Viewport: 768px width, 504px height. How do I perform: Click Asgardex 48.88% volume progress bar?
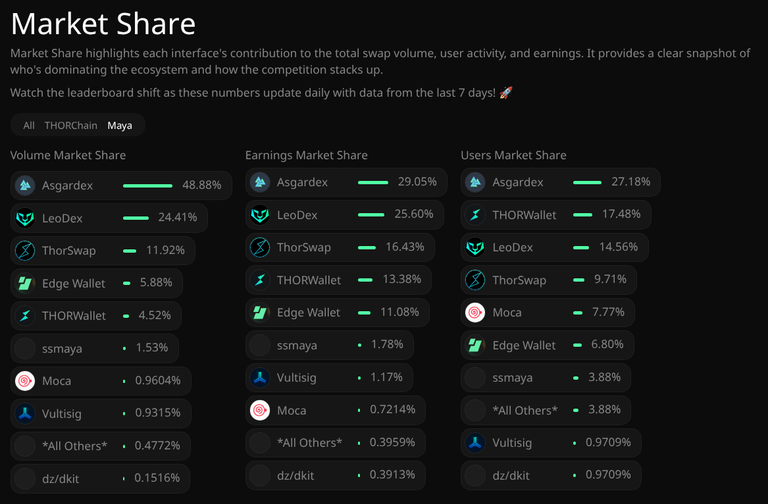[x=147, y=186]
